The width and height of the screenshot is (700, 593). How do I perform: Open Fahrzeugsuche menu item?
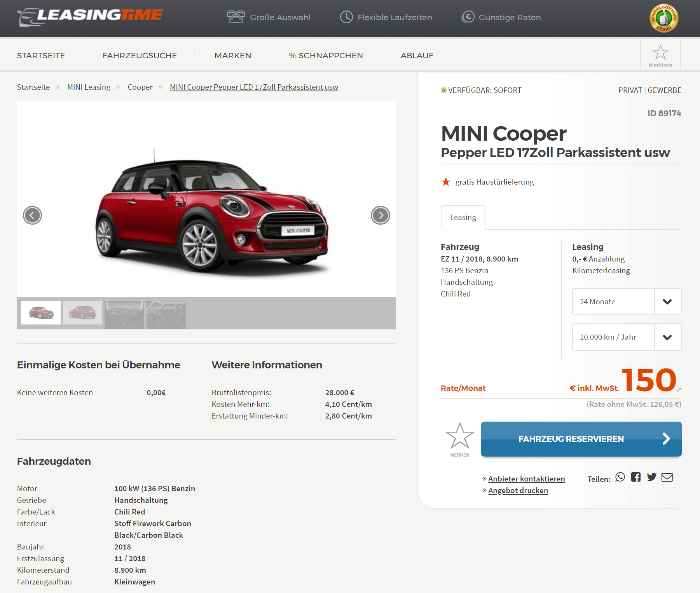[140, 56]
